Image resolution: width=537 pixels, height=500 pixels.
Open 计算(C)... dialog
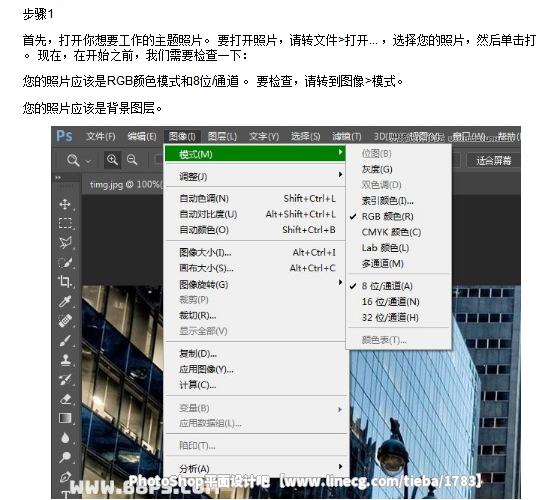255,385
